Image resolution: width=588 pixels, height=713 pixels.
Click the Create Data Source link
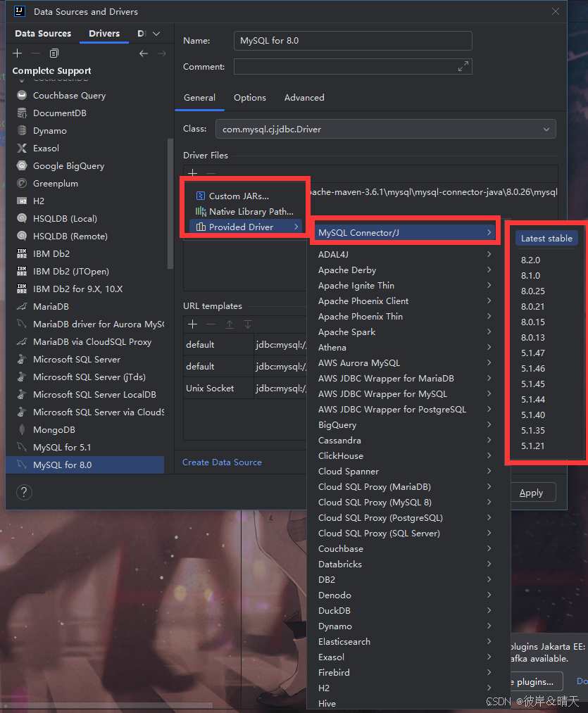tap(222, 462)
